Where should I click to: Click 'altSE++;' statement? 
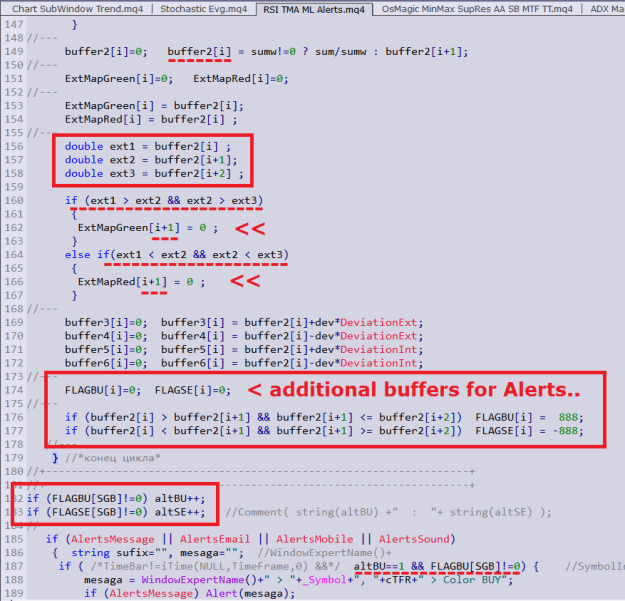(180, 512)
